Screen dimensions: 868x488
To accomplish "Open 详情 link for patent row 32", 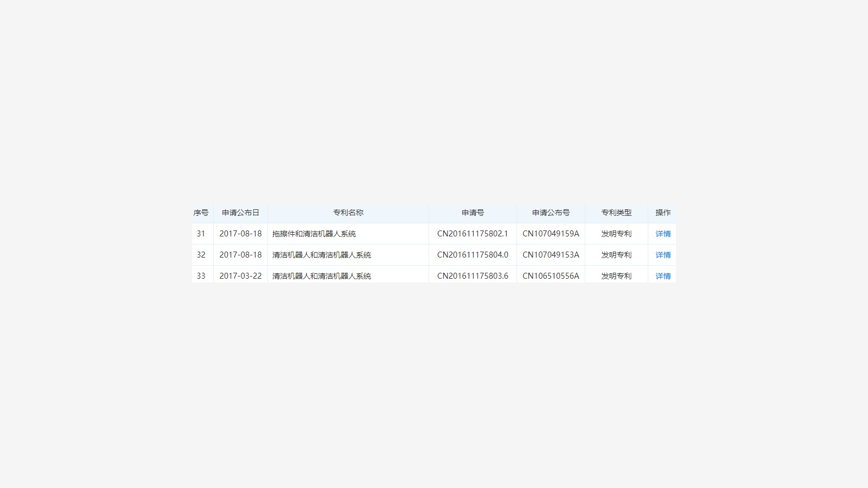I will [663, 255].
